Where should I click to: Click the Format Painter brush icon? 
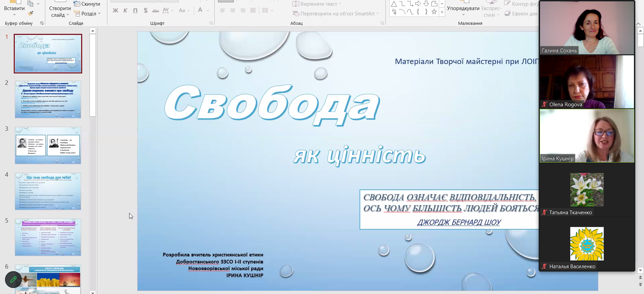click(x=31, y=13)
